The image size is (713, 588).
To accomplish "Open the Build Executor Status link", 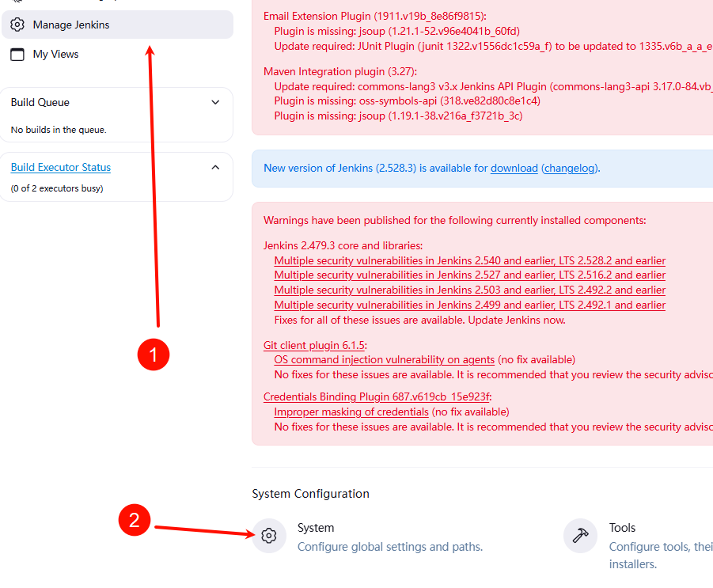I will click(60, 167).
